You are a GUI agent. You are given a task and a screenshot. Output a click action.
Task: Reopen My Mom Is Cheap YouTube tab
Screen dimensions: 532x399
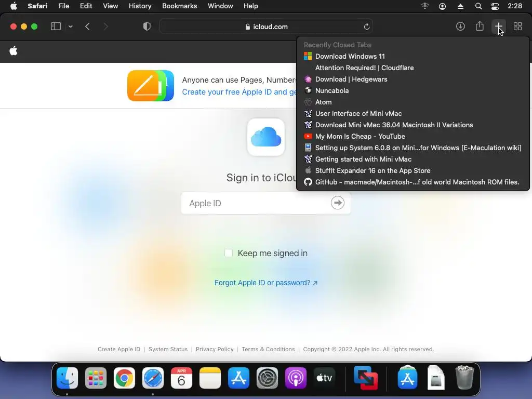tap(413, 137)
